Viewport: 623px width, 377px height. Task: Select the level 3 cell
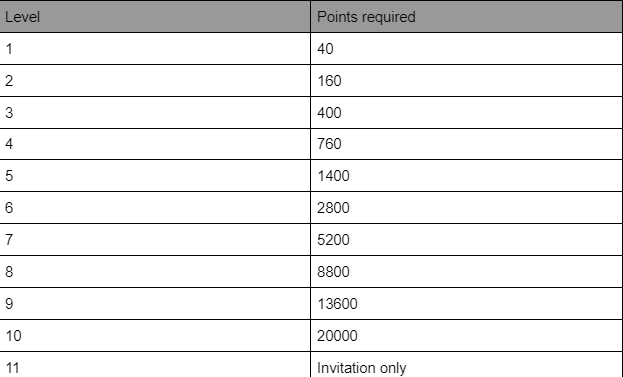(155, 112)
